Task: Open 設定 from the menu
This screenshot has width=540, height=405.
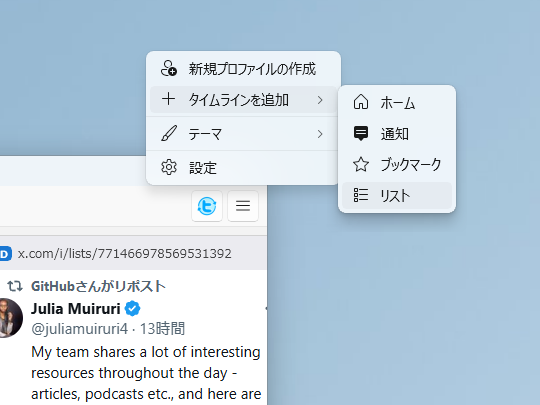Action: (x=243, y=168)
